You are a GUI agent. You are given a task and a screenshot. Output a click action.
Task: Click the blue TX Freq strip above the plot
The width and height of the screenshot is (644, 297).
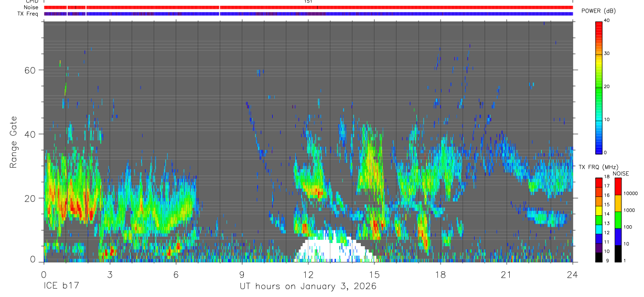(308, 14)
